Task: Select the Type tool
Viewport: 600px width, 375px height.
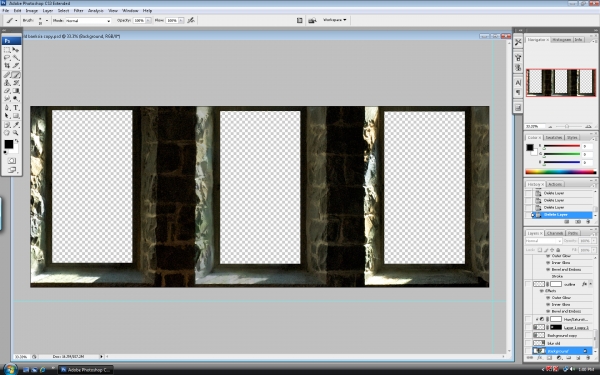Action: [x=16, y=108]
